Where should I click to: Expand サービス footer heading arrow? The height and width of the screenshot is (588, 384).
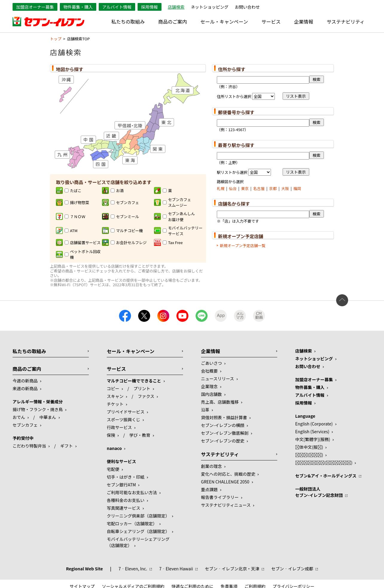[182, 369]
